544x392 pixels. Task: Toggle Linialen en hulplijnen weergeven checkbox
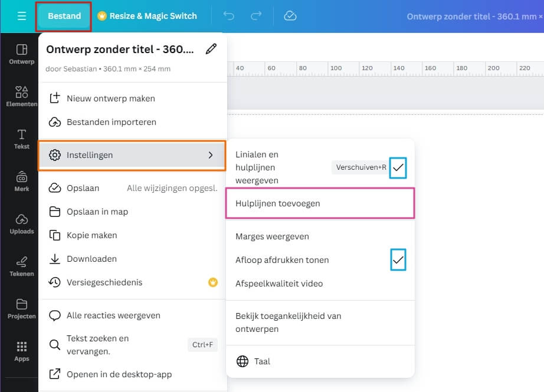(398, 167)
